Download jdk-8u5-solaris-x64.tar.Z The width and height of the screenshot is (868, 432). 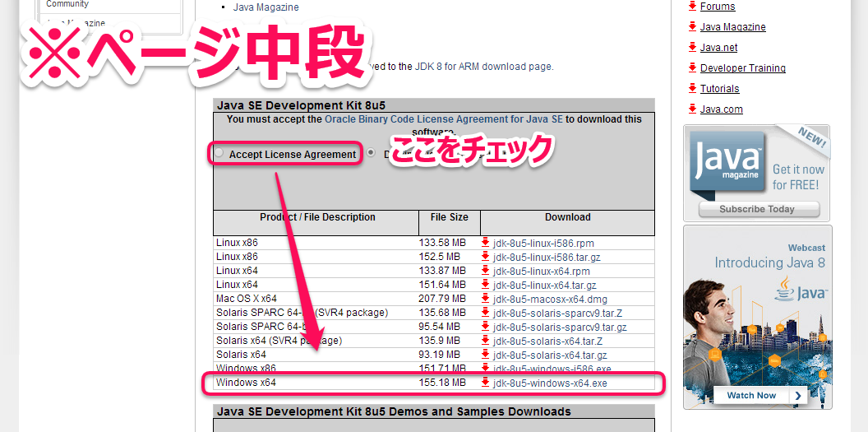pos(547,341)
